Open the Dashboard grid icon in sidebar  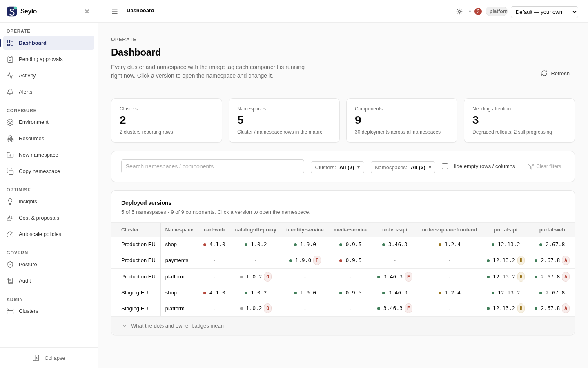pos(10,43)
